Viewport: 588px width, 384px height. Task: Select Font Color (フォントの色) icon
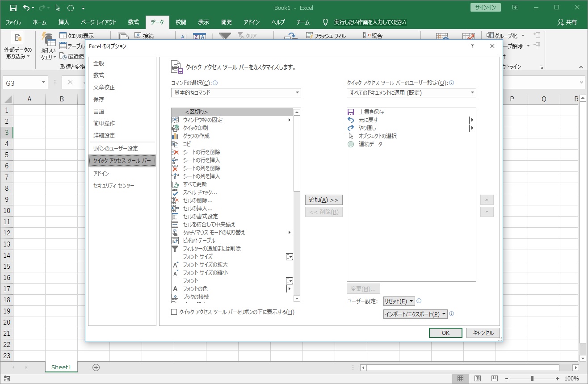click(175, 288)
